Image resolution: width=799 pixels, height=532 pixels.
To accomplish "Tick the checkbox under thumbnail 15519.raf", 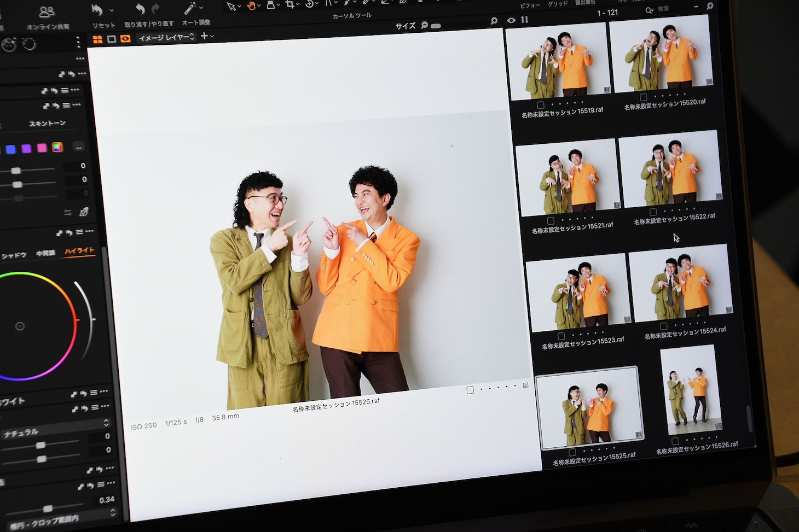I will pos(541,104).
